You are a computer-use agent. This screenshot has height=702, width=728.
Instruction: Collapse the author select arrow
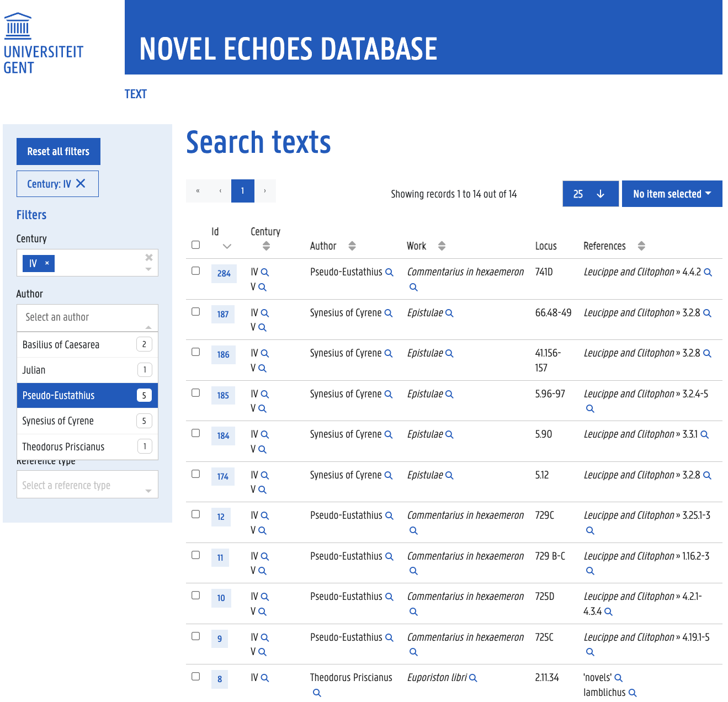148,327
